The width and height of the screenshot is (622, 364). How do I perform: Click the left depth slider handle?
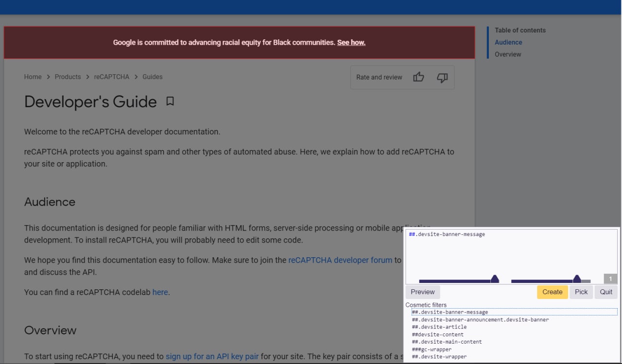[x=495, y=279]
